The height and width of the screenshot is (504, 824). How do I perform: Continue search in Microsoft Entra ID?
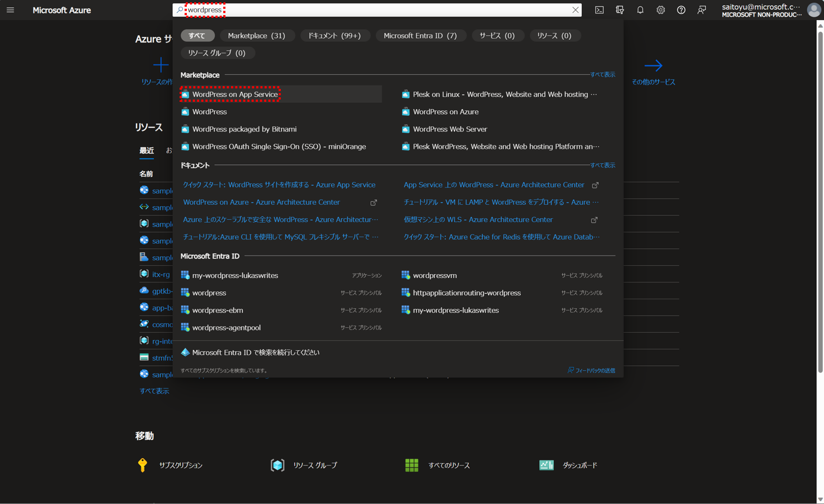(256, 352)
